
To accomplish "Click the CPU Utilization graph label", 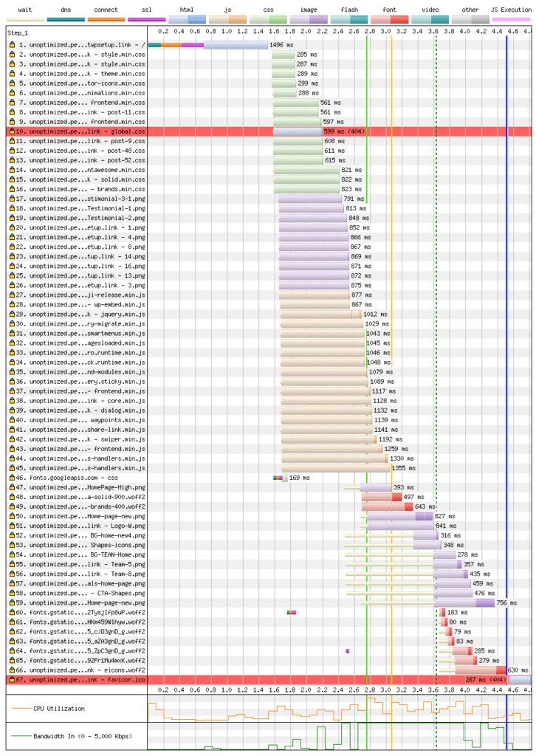I will [59, 708].
